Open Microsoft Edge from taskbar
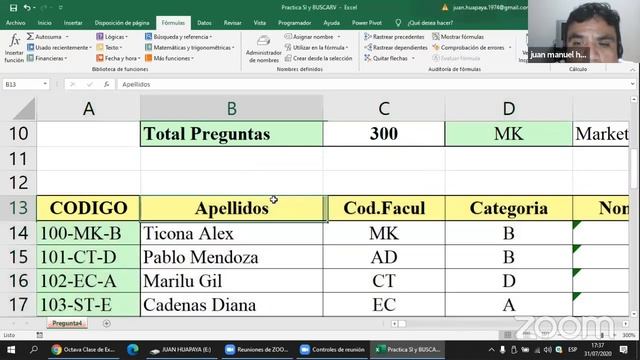640x360 pixels. pos(133,350)
